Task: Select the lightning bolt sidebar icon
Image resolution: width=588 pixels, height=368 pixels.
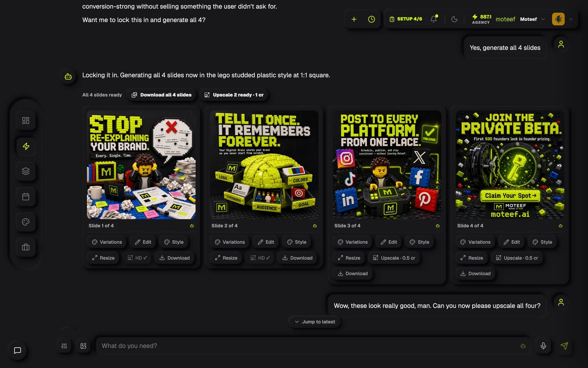Action: point(26,146)
